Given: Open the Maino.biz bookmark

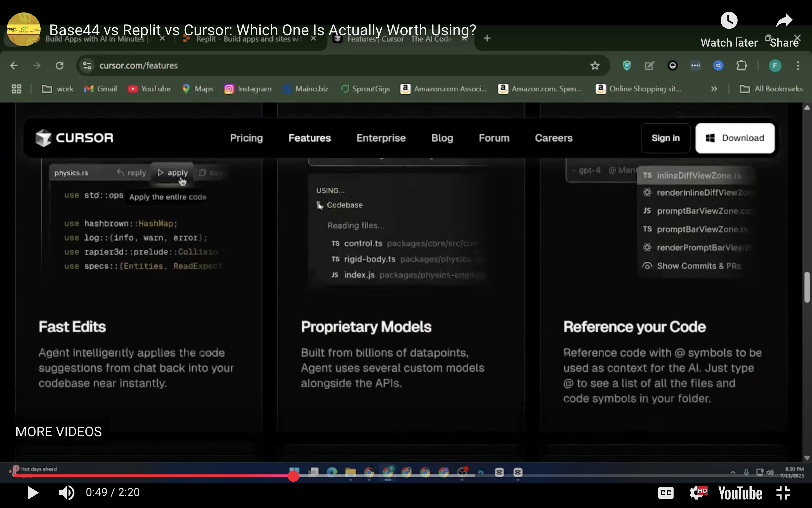Looking at the screenshot, I should click(x=306, y=89).
